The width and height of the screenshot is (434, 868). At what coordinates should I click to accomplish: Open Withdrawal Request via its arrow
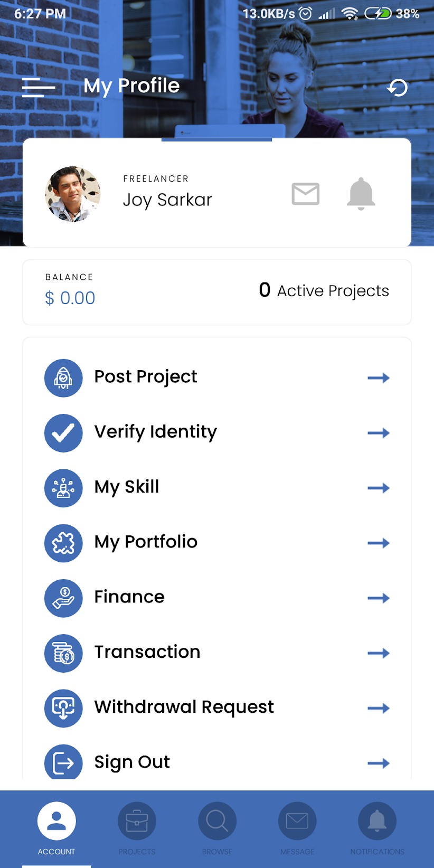coord(378,708)
